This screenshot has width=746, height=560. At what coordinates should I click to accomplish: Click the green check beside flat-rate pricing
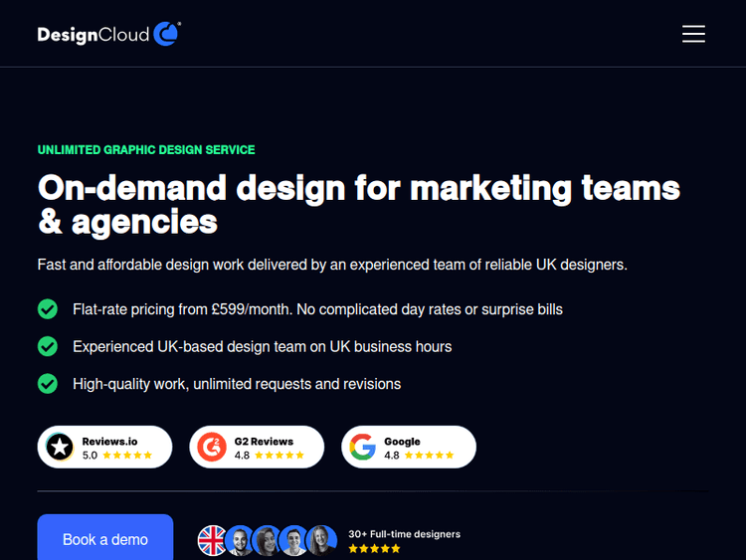pyautogui.click(x=48, y=309)
